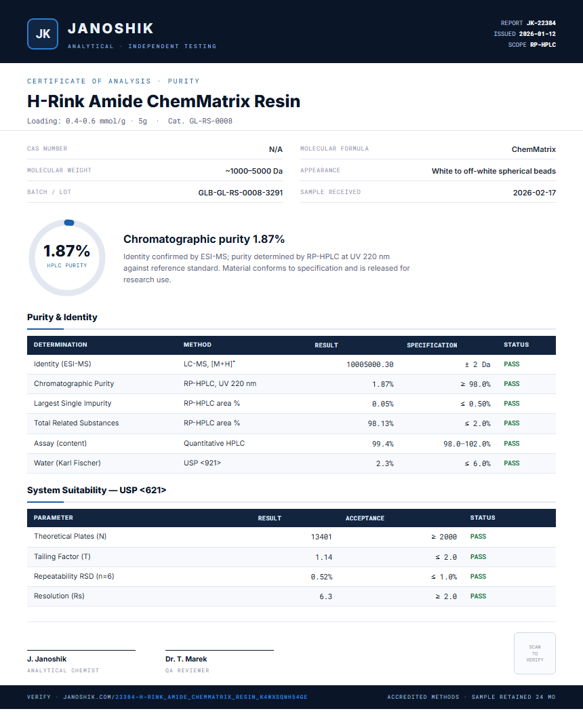Click the Identity (ESI-MS) row label

click(62, 364)
